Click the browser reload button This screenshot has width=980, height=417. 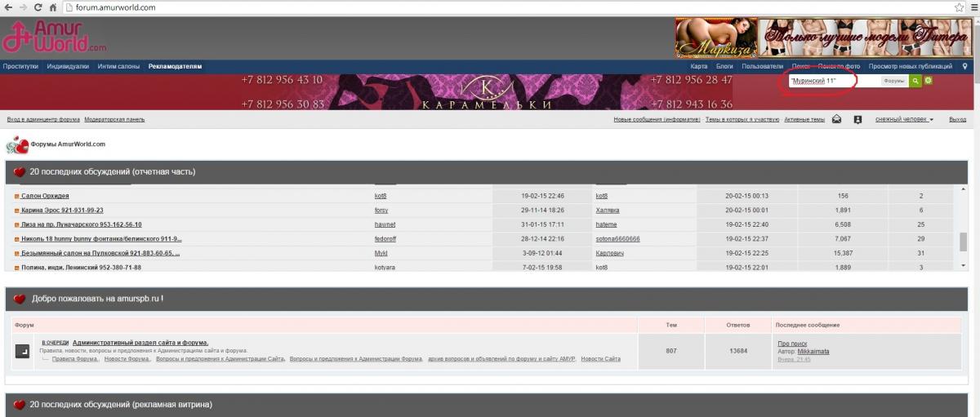click(37, 7)
